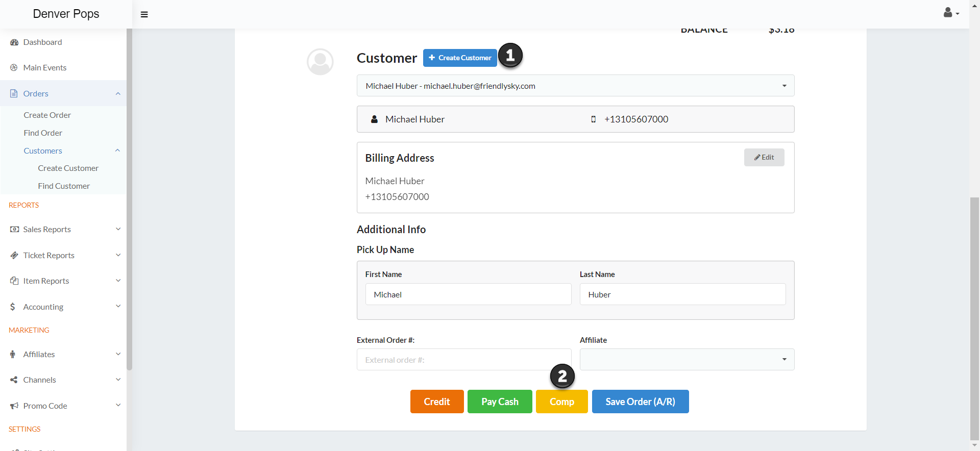Screen dimensions: 980x451
Task: Open the Affiliate dropdown
Action: 687,360
